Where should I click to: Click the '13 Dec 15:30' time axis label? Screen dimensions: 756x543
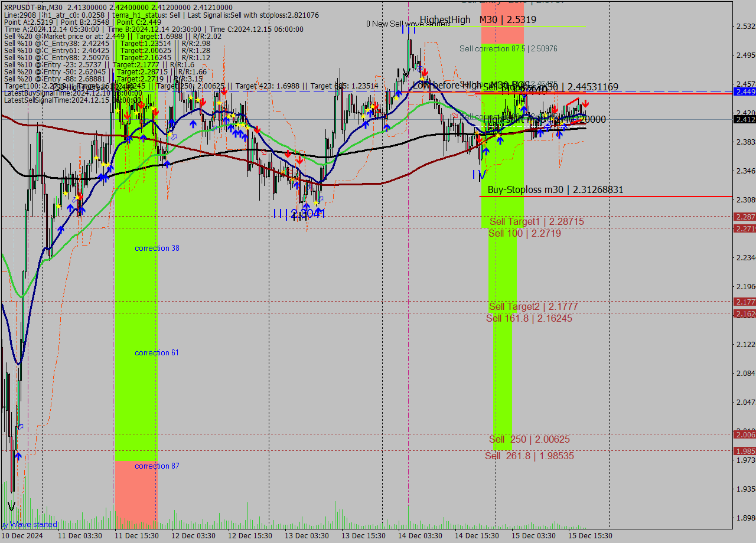pyautogui.click(x=363, y=536)
